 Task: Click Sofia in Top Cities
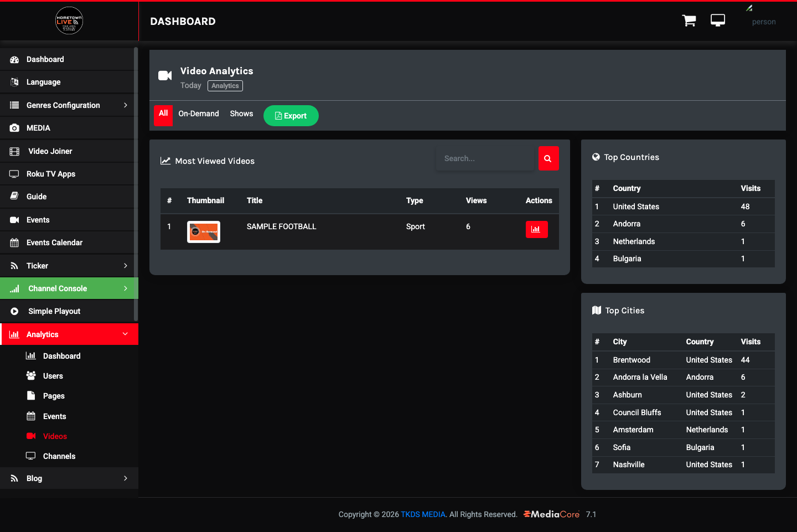[x=622, y=447]
